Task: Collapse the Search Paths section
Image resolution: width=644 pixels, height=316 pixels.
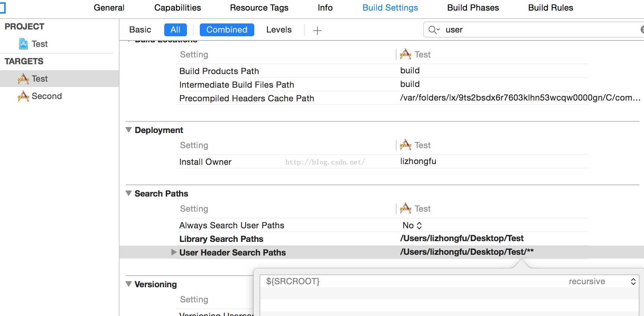Action: click(x=129, y=193)
